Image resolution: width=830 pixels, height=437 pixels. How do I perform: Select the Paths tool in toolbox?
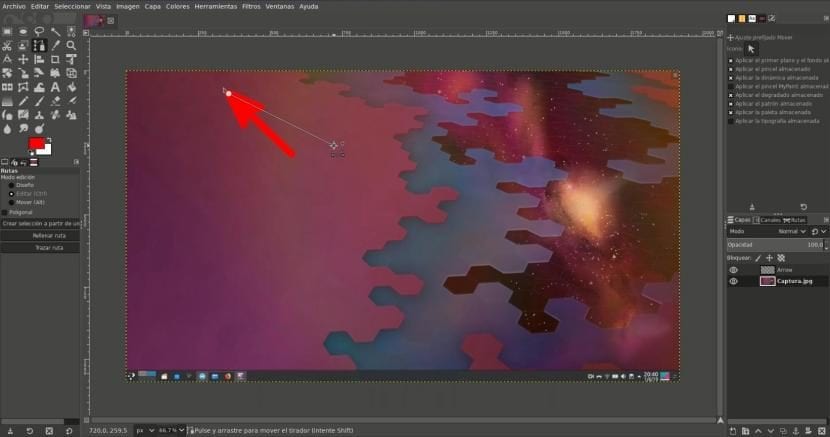(x=39, y=45)
